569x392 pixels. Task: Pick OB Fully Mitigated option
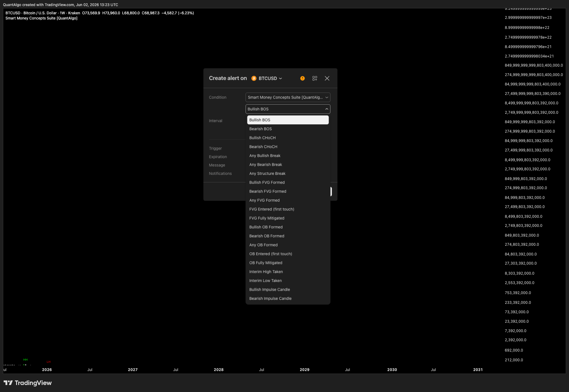[x=288, y=263]
